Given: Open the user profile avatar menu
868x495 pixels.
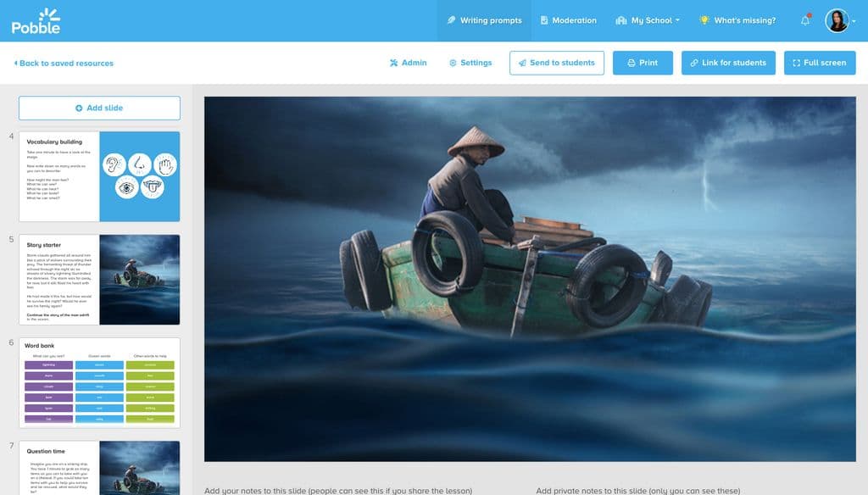Looking at the screenshot, I should pos(837,20).
